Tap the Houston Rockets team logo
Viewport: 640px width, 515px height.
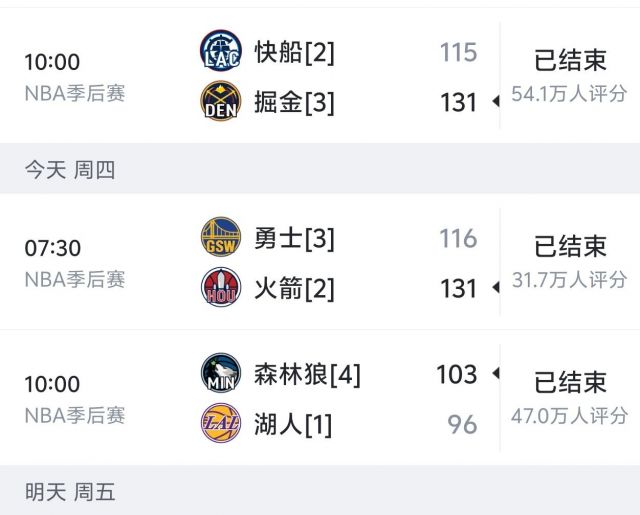pyautogui.click(x=220, y=289)
